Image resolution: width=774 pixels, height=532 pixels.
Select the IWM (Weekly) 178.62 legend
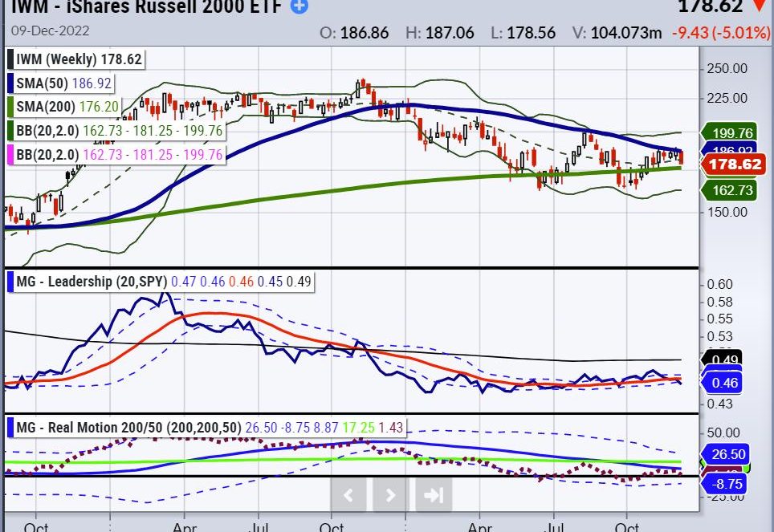tap(75, 59)
